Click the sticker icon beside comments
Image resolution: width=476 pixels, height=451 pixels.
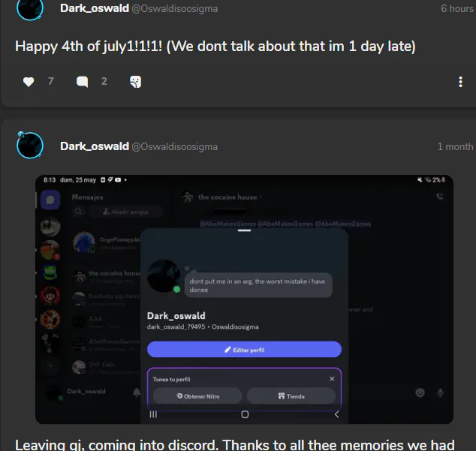click(135, 82)
